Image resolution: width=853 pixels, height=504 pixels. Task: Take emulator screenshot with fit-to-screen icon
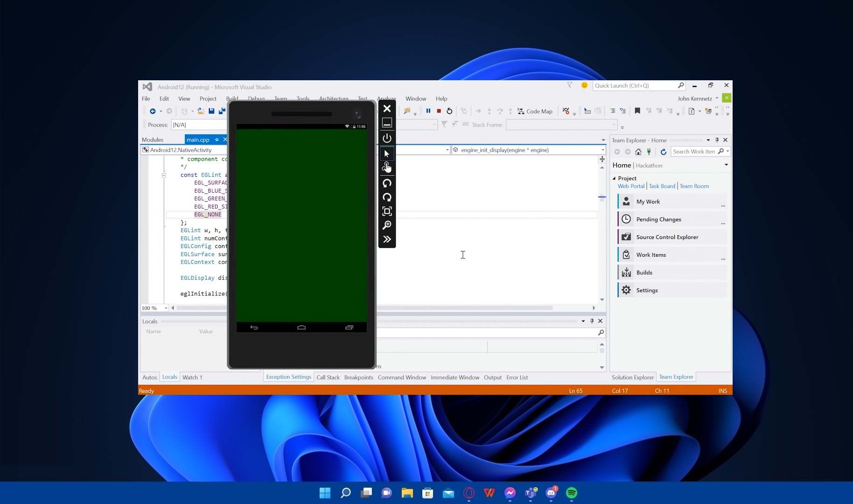(387, 211)
